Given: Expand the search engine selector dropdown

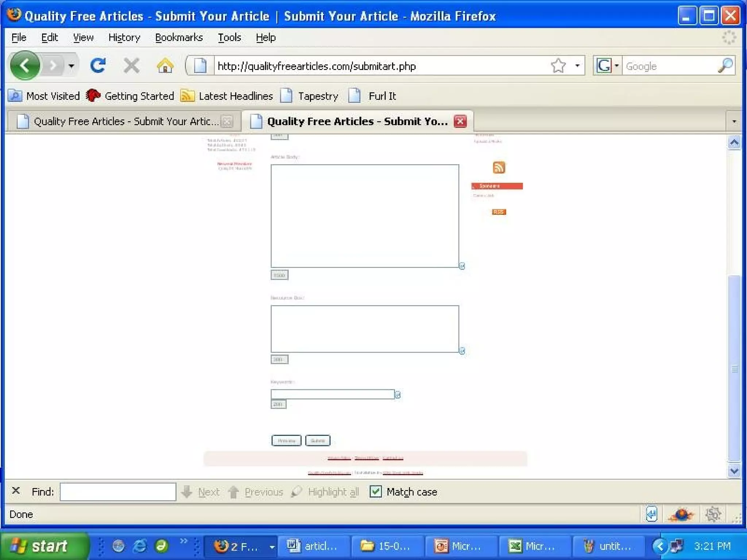Looking at the screenshot, I should coord(616,66).
